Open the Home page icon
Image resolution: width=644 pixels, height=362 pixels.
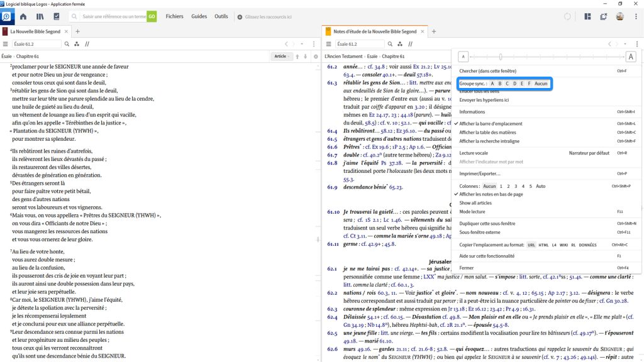pyautogui.click(x=23, y=16)
